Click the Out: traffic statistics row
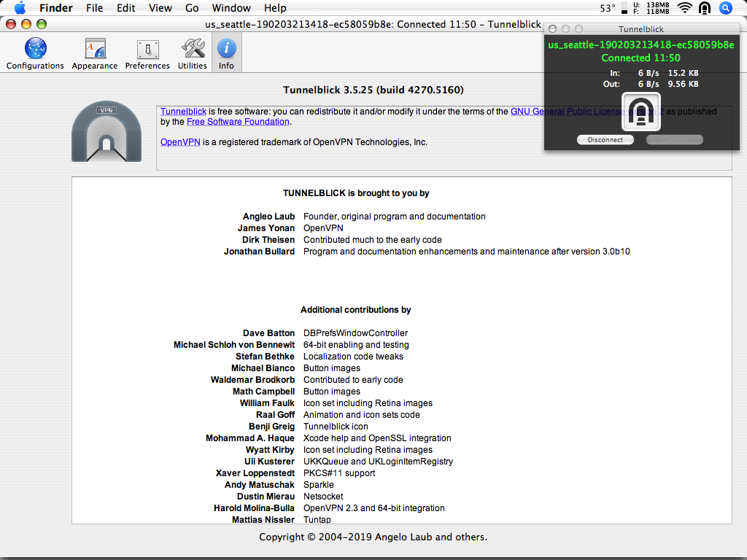The image size is (747, 560). point(650,84)
